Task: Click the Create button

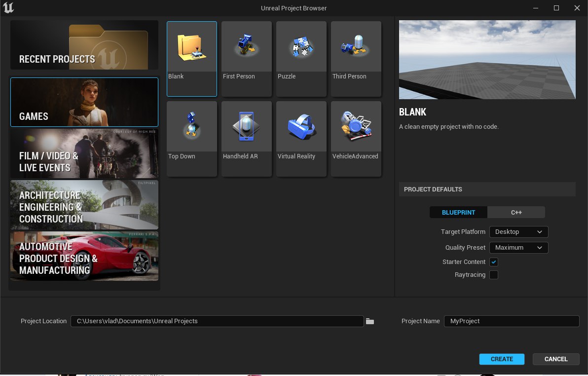Action: point(502,359)
